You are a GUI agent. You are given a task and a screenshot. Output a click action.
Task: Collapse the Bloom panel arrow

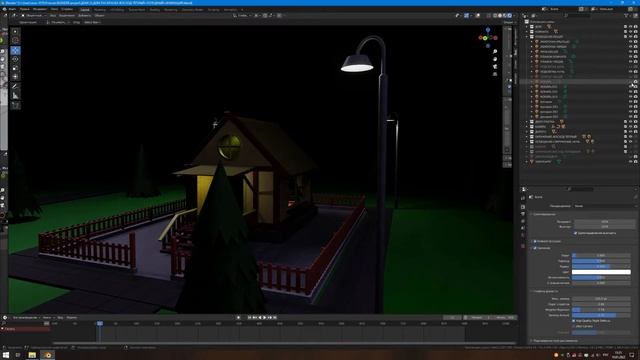(x=531, y=248)
